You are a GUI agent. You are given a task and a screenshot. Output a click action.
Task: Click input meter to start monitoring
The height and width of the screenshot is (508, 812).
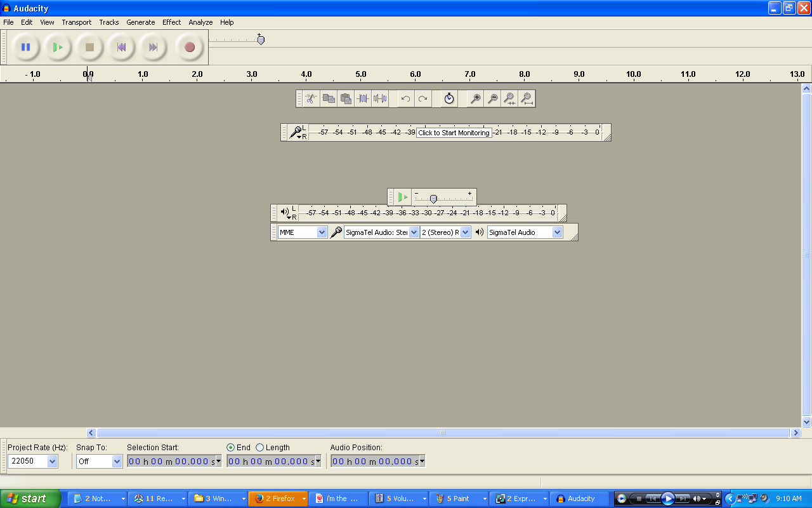(x=454, y=133)
